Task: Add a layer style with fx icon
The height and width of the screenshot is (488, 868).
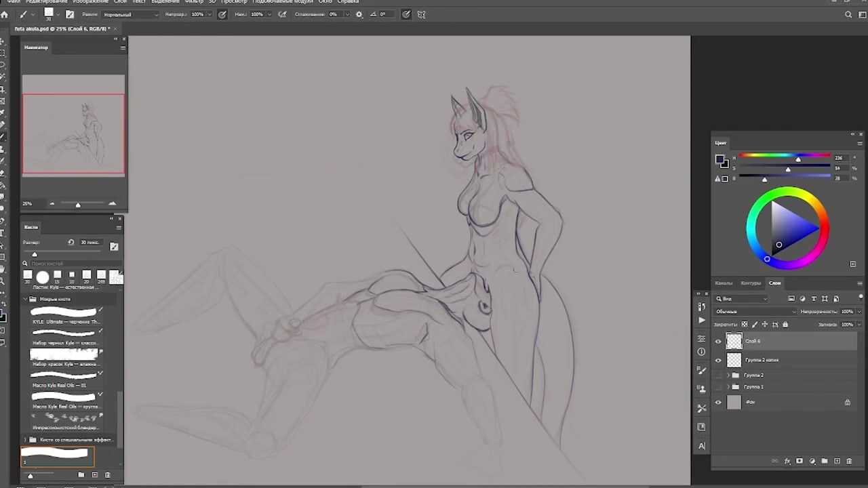Action: click(787, 461)
